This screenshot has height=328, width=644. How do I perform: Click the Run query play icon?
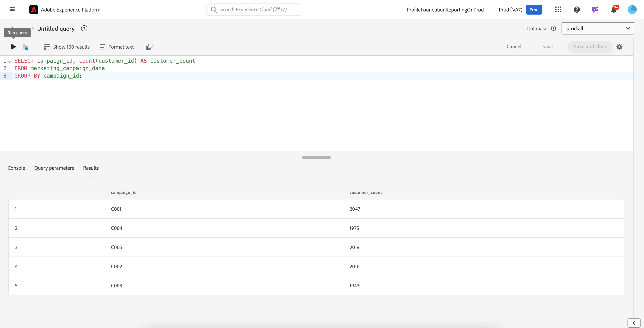13,47
